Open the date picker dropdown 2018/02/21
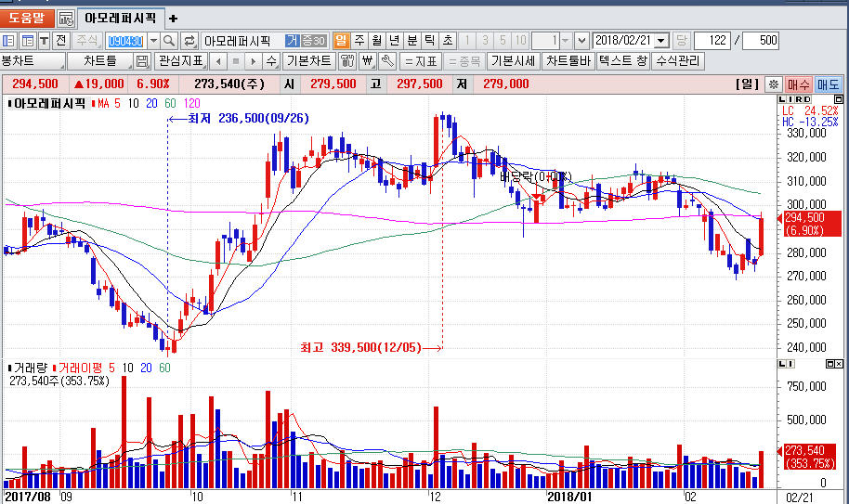849x504 pixels. pyautogui.click(x=660, y=41)
